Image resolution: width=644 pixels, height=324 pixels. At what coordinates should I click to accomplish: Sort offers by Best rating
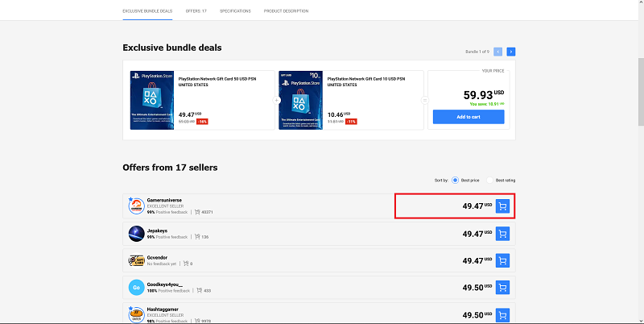pyautogui.click(x=490, y=180)
